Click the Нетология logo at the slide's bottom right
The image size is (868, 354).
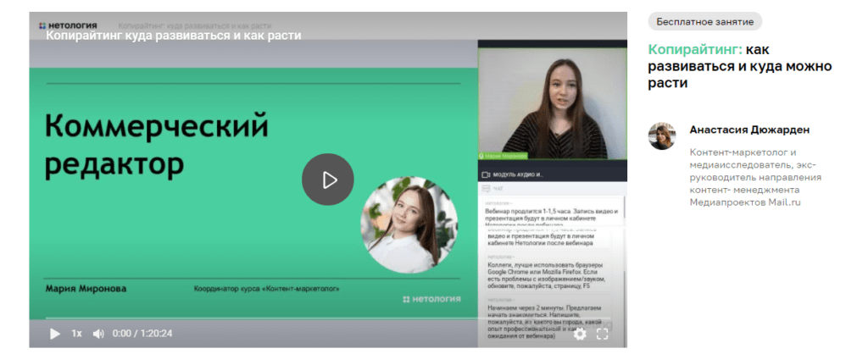(431, 299)
